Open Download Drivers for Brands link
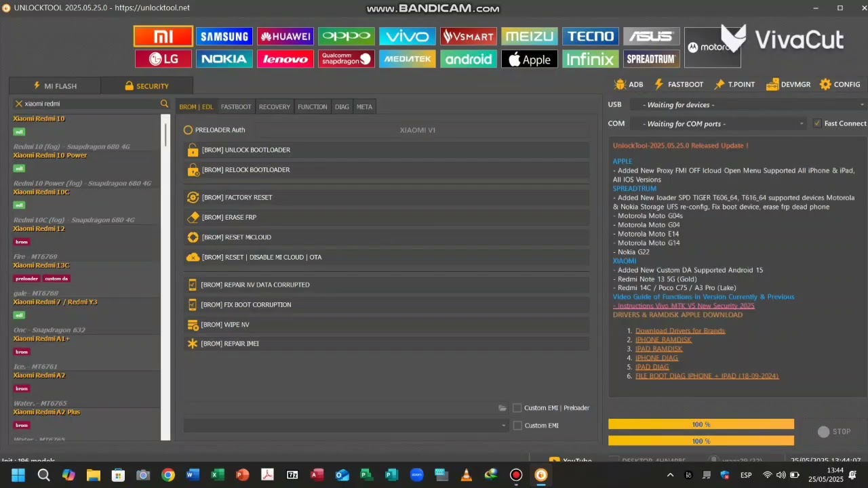Screen dimensions: 868x488 [680, 331]
